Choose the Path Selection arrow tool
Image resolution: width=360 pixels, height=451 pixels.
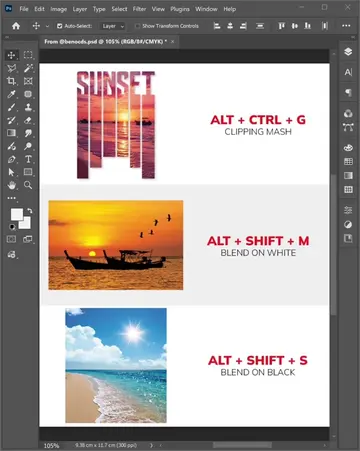click(x=11, y=172)
